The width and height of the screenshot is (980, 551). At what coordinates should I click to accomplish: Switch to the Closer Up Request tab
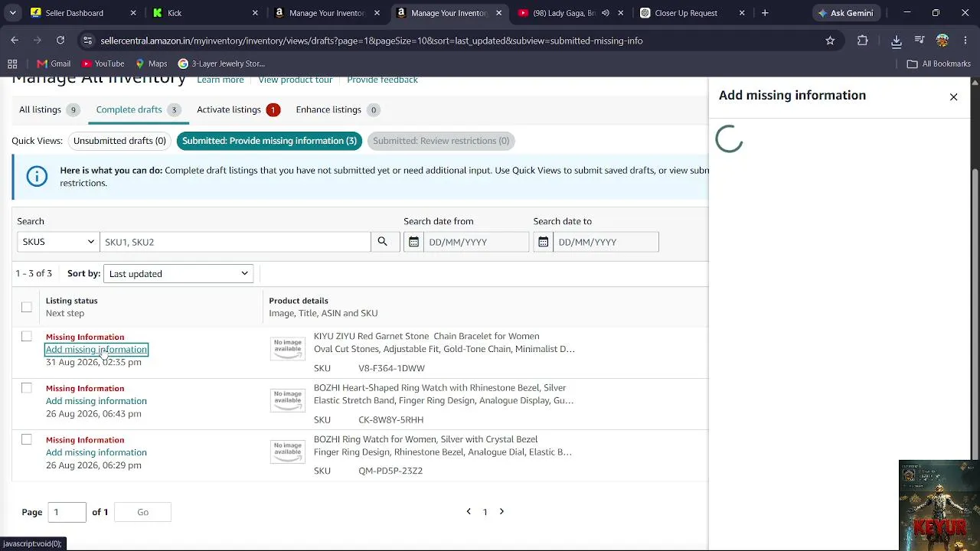tap(693, 13)
